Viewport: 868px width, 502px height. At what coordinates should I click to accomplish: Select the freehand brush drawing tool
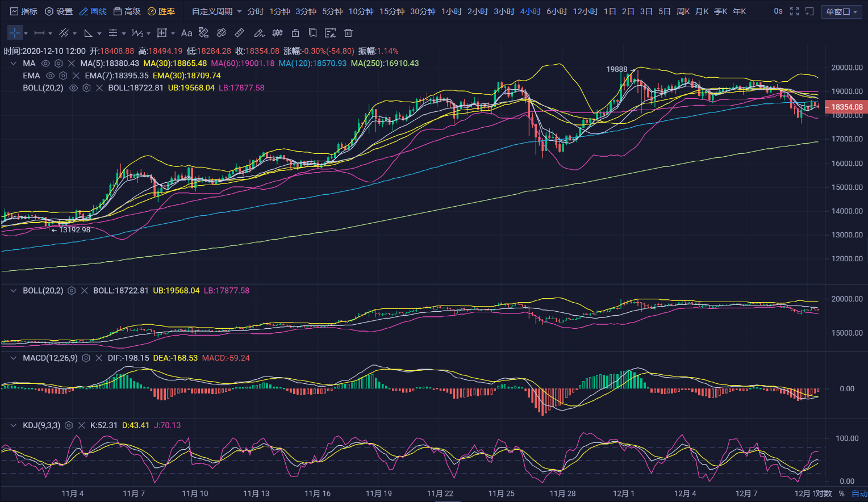tap(259, 33)
